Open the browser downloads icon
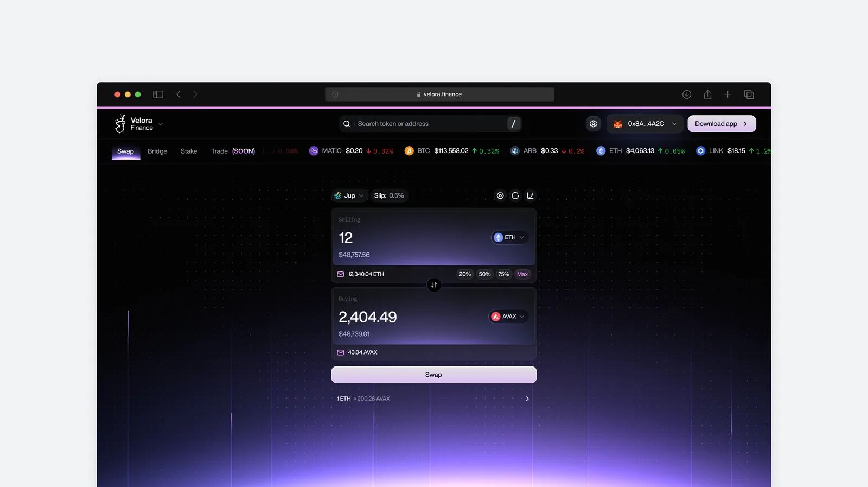The image size is (868, 487). [x=687, y=94]
